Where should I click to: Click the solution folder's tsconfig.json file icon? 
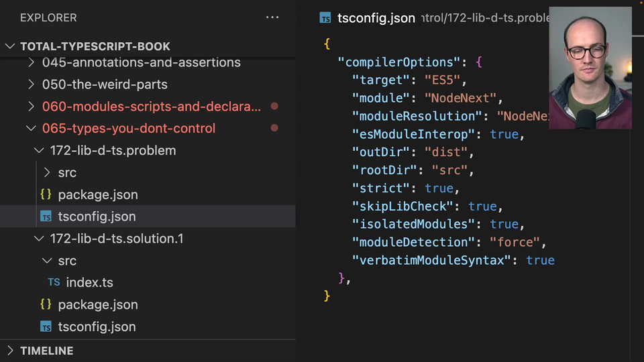(46, 327)
